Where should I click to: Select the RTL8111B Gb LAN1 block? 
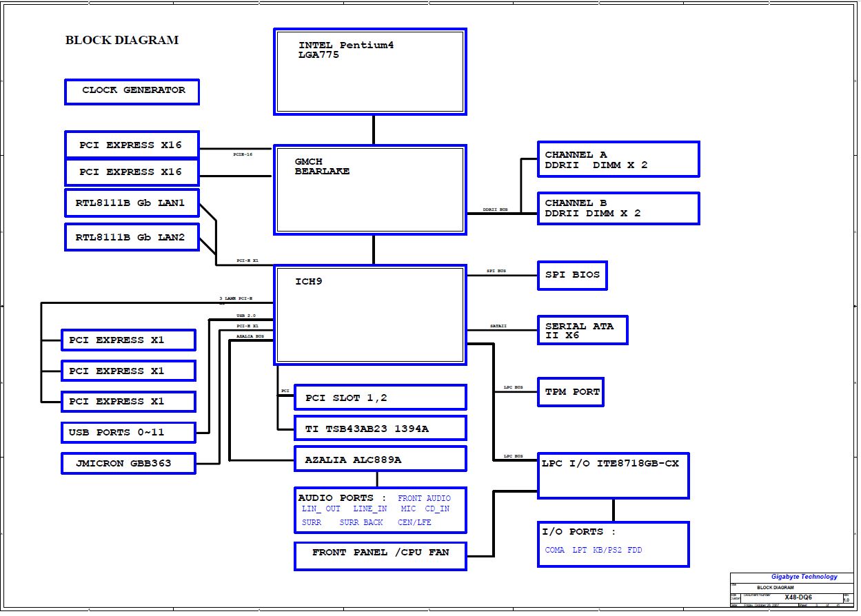[x=132, y=203]
